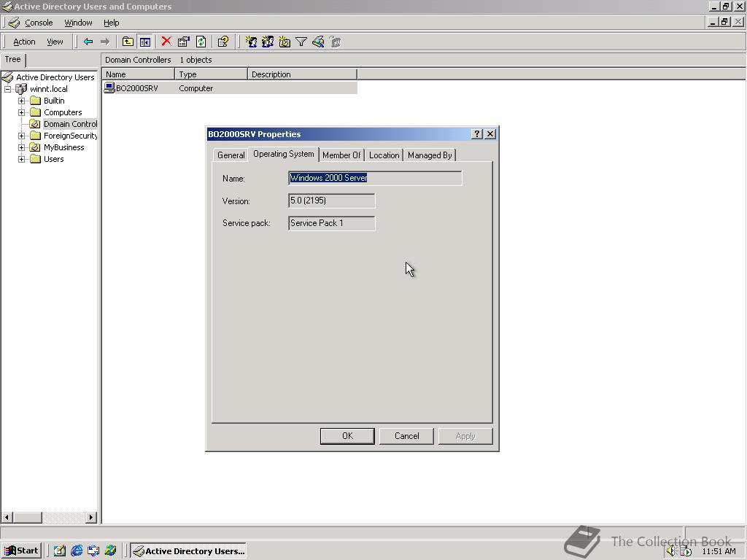
Task: Click the green Refresh icon
Action: 201,42
